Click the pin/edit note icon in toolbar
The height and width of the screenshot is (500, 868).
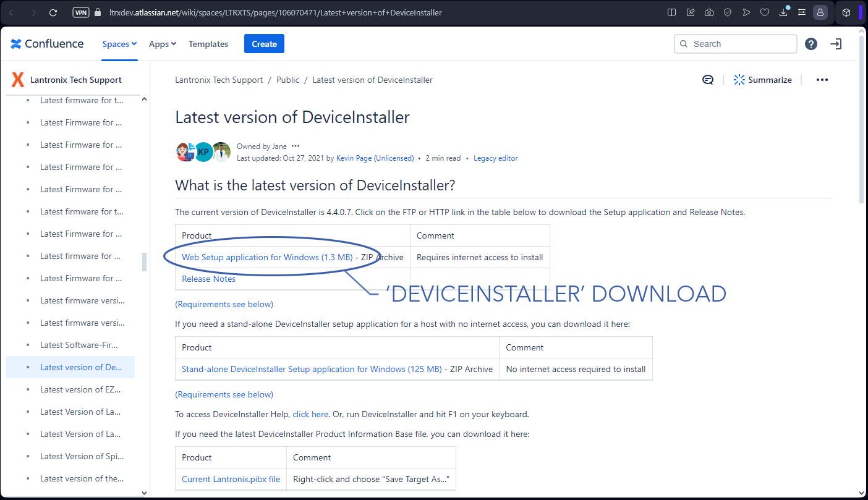(x=691, y=12)
